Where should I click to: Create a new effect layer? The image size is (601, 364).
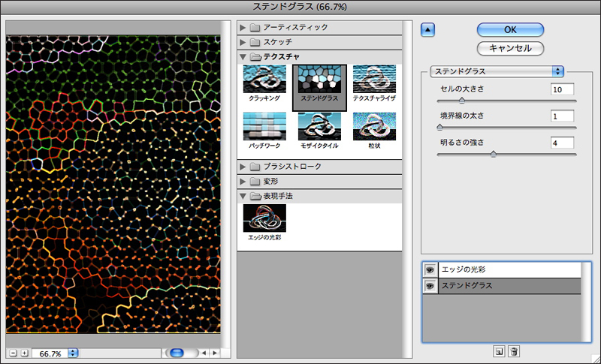pos(499,351)
